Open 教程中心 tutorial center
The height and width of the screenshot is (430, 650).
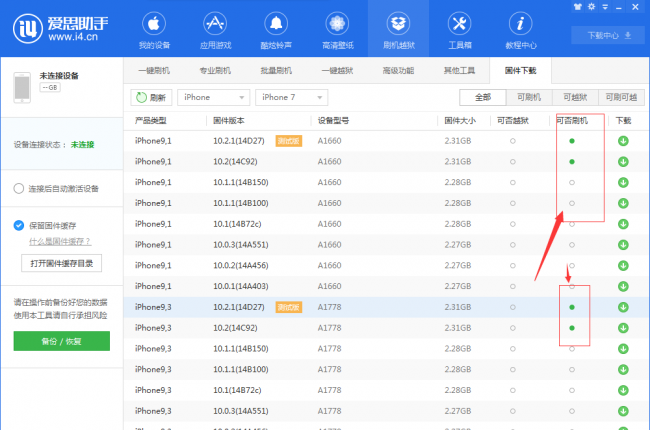click(x=521, y=30)
